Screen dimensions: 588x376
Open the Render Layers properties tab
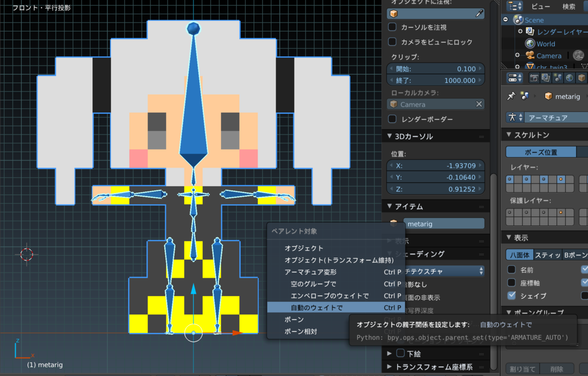[546, 78]
